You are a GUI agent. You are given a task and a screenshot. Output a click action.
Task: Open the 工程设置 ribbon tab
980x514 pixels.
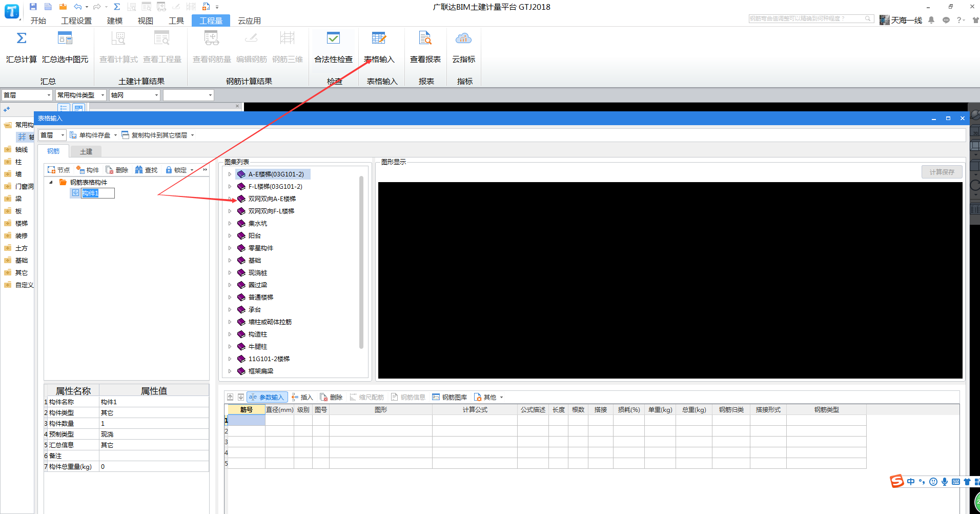tap(76, 21)
